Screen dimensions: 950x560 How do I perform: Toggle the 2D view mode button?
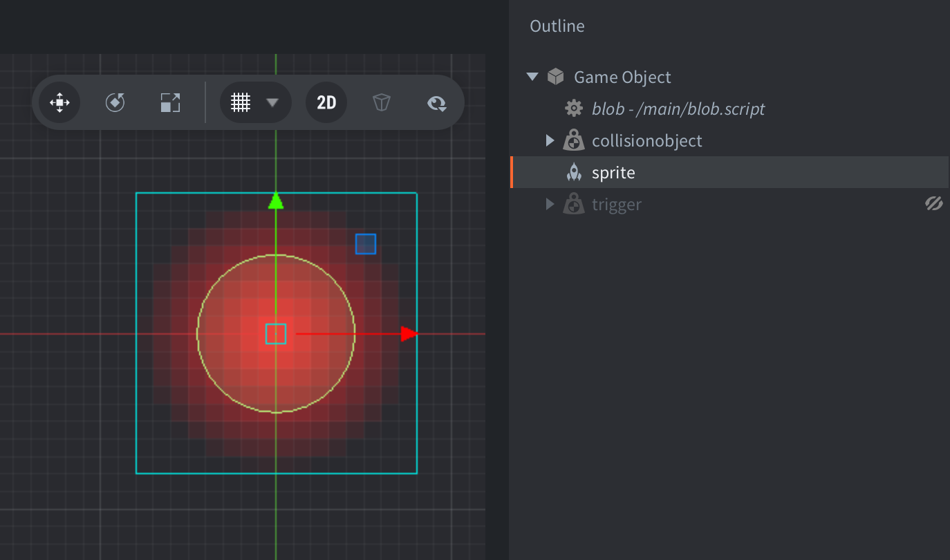(x=326, y=103)
